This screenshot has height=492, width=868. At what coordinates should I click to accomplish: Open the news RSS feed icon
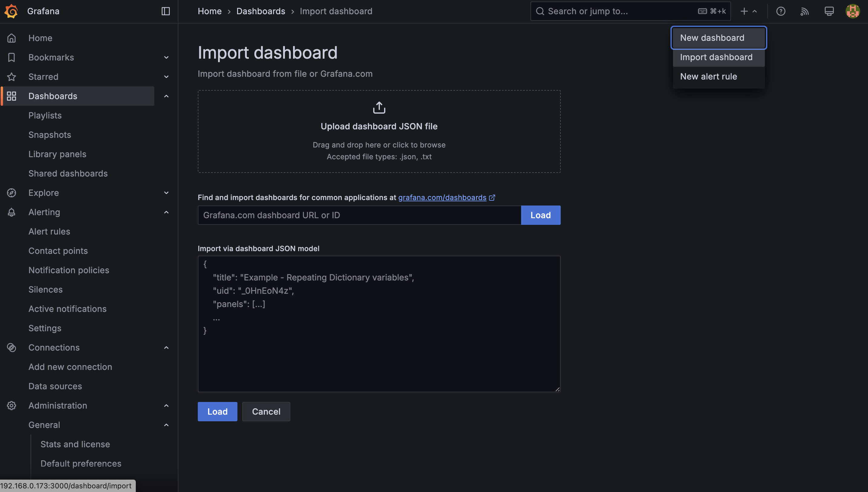pyautogui.click(x=804, y=11)
